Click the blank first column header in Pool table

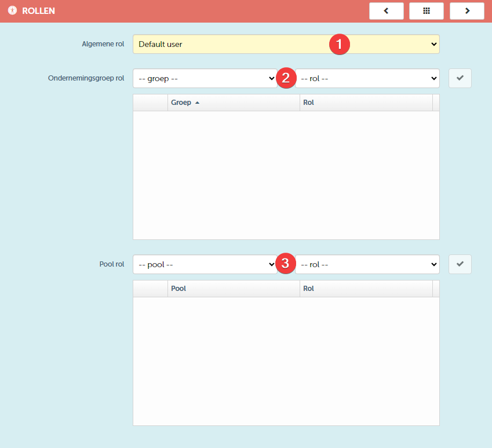pyautogui.click(x=150, y=289)
